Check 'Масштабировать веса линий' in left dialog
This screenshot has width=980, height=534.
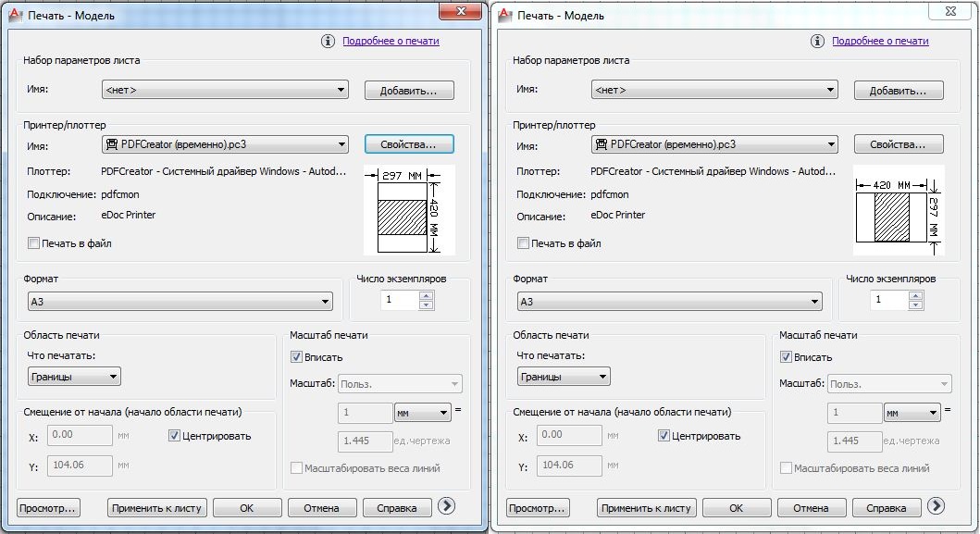coord(297,467)
